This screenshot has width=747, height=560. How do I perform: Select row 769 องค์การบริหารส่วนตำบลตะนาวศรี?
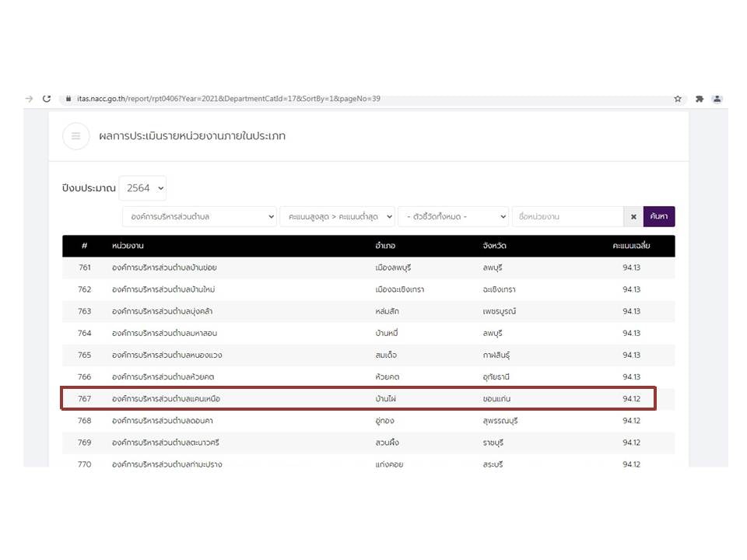coord(368,443)
